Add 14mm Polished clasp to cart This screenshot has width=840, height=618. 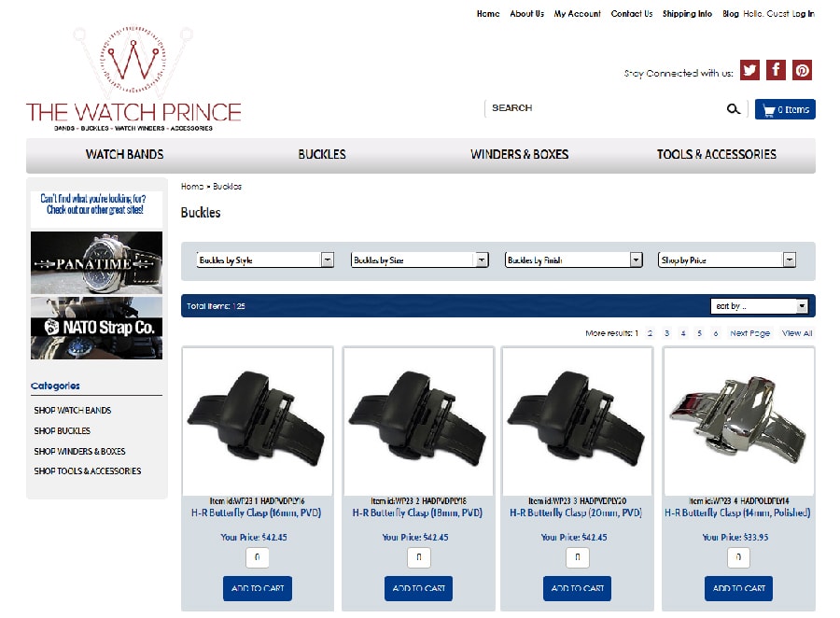point(738,588)
